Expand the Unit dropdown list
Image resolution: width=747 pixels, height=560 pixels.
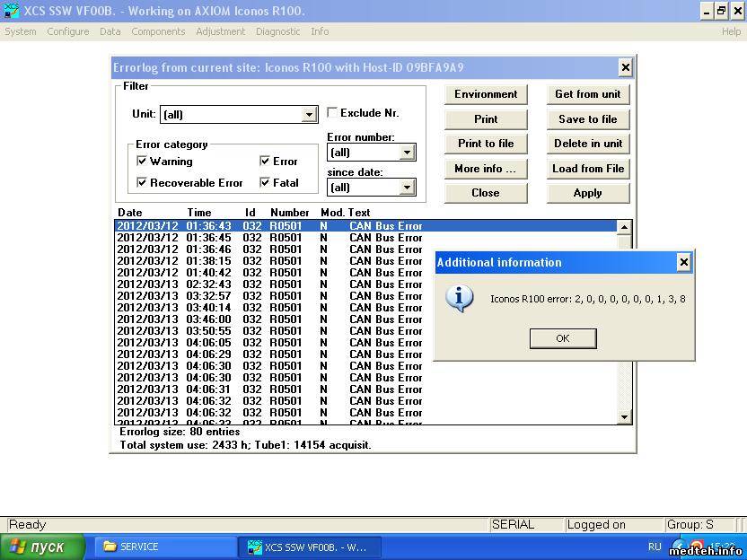pyautogui.click(x=309, y=115)
